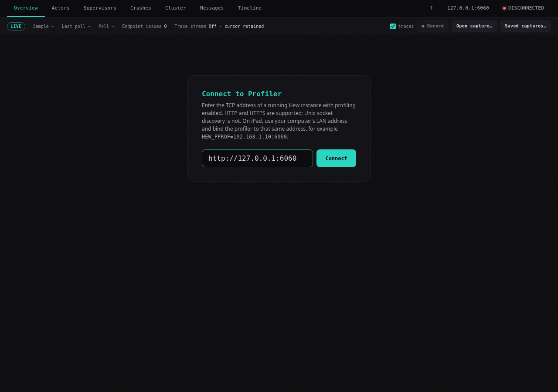Uncheck the traces checkbox

click(393, 27)
